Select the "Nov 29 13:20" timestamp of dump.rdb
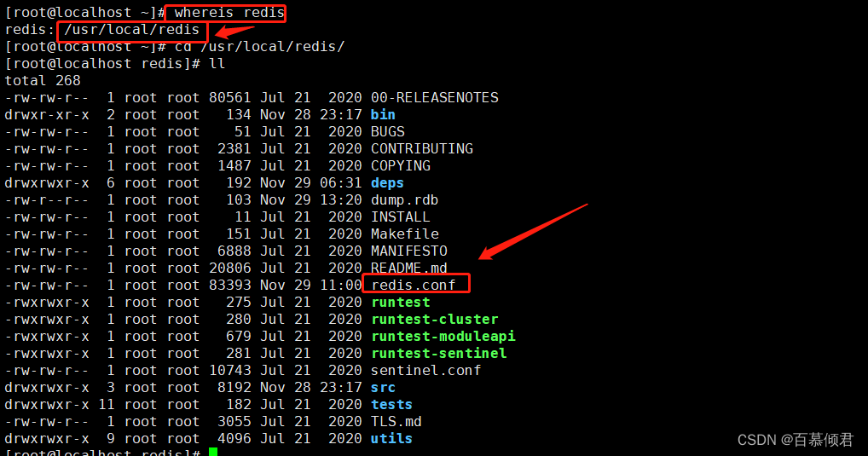This screenshot has height=456, width=868. pos(311,200)
